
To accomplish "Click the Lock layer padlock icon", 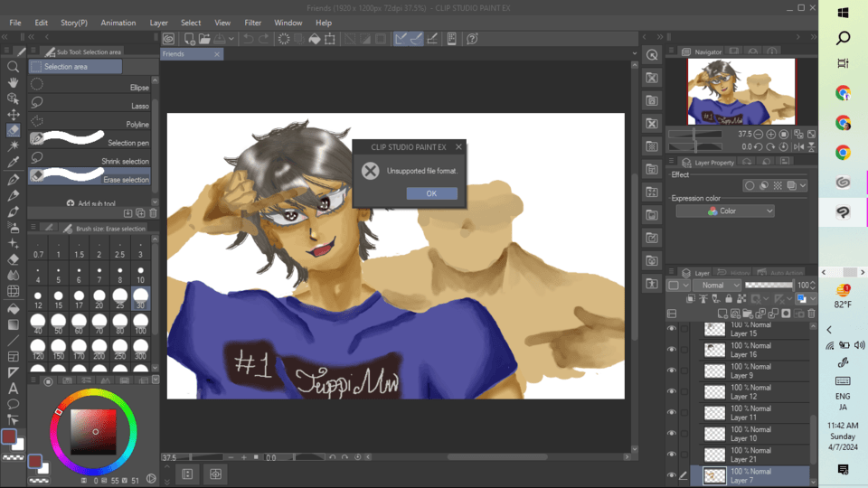I will click(729, 299).
